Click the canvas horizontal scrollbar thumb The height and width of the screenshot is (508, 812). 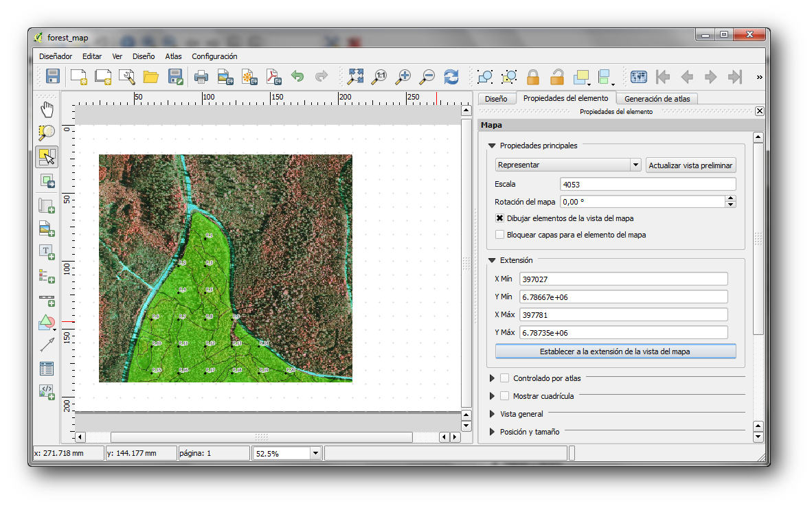pos(262,437)
